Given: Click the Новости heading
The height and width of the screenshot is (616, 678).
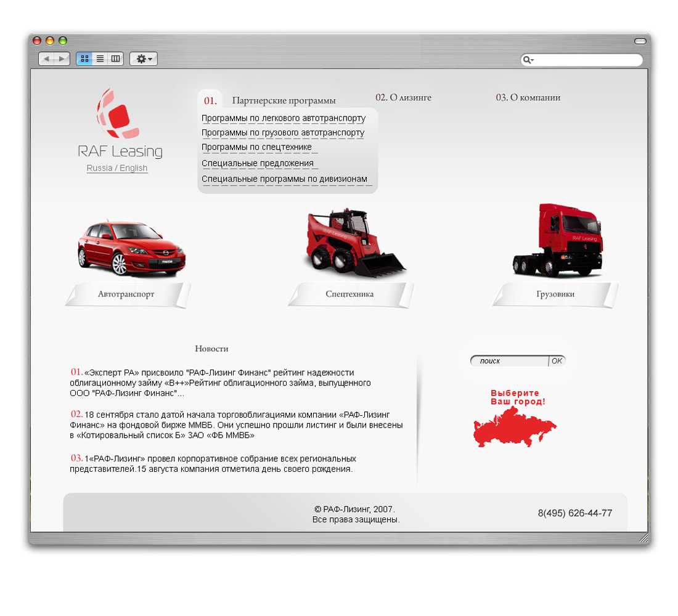Looking at the screenshot, I should [211, 349].
